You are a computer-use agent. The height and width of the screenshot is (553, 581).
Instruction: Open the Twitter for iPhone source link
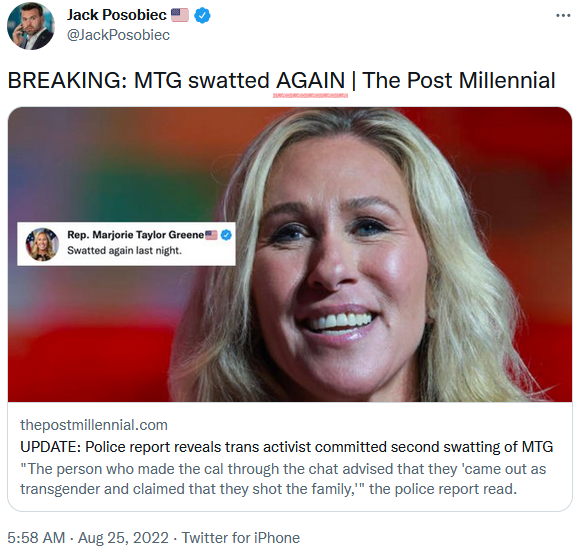click(x=240, y=538)
